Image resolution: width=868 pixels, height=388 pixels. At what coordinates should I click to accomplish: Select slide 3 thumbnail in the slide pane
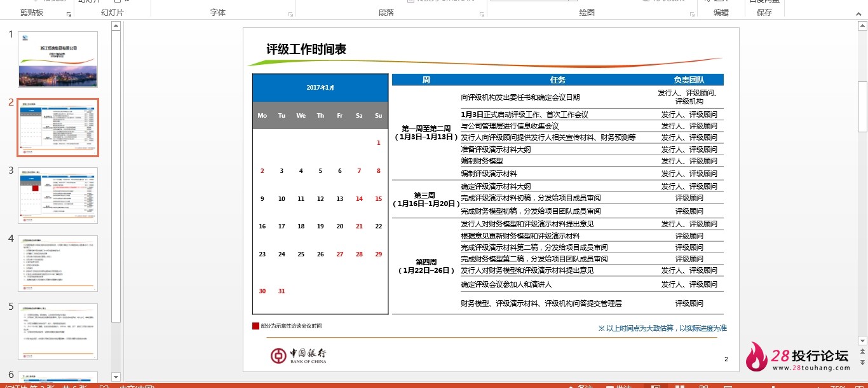(x=58, y=195)
